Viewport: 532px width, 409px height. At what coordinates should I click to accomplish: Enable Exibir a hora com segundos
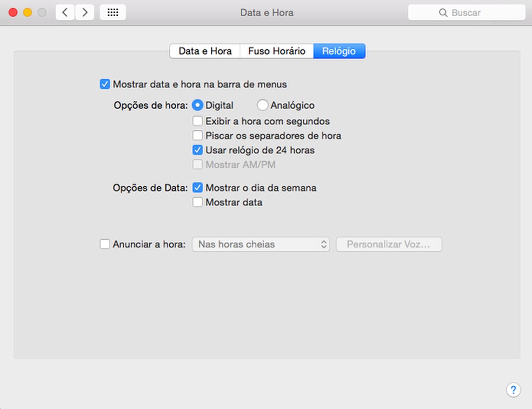pos(197,121)
